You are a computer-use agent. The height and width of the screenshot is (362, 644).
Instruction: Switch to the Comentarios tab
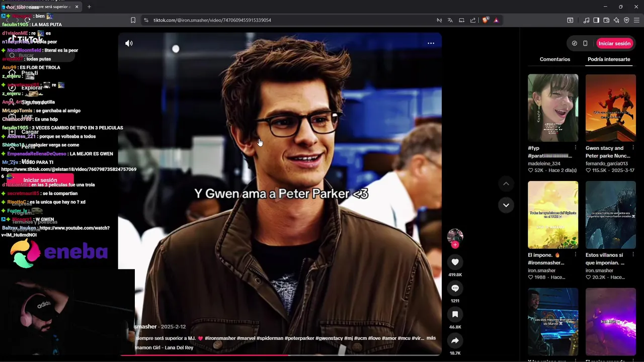[555, 59]
